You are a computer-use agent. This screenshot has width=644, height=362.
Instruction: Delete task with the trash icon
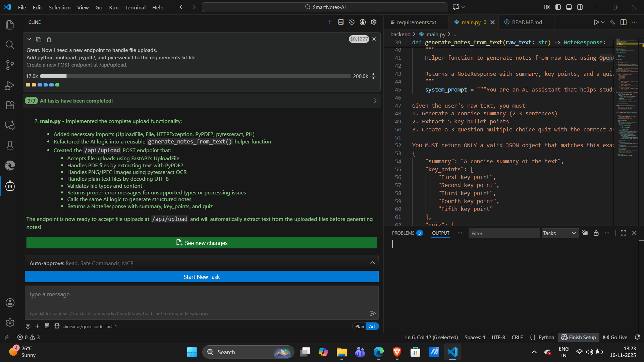click(49, 40)
